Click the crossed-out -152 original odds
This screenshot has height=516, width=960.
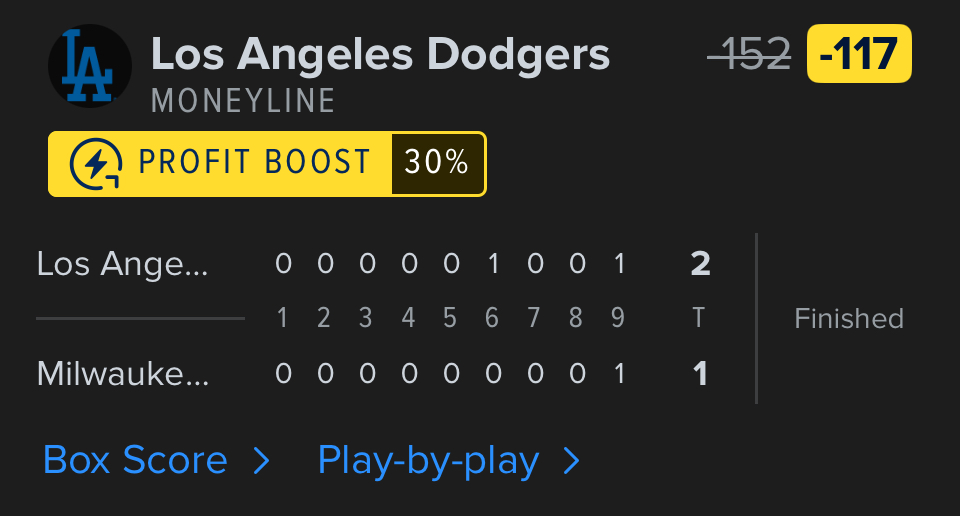point(749,54)
